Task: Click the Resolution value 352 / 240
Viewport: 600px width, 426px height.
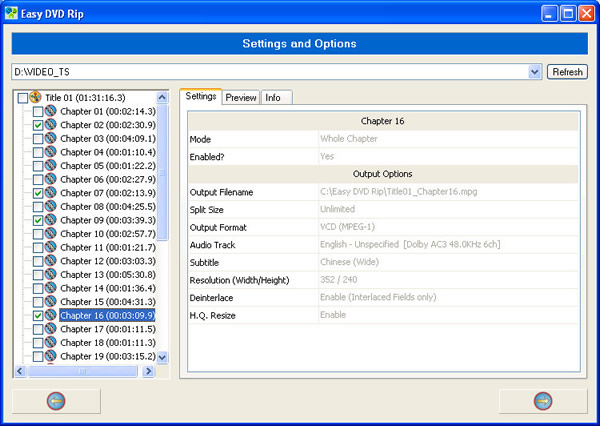Action: 339,279
